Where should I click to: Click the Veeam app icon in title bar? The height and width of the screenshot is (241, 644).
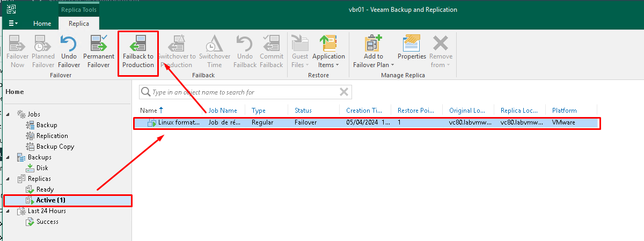[11, 9]
